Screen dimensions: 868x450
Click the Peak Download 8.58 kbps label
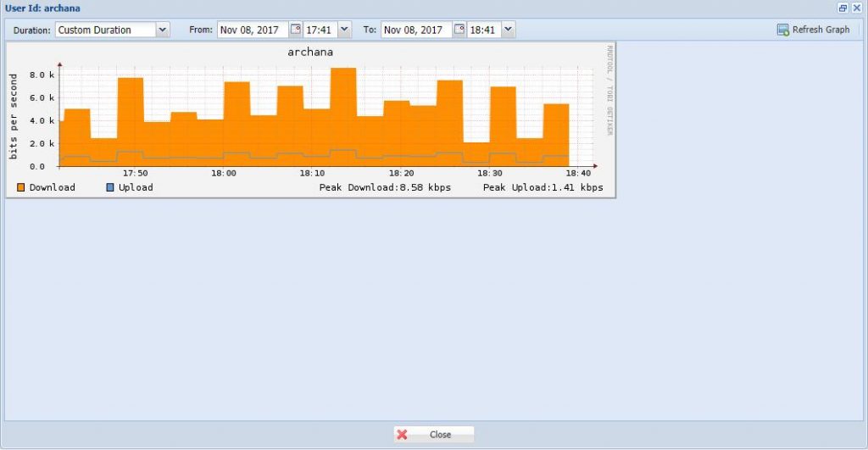[x=385, y=187]
